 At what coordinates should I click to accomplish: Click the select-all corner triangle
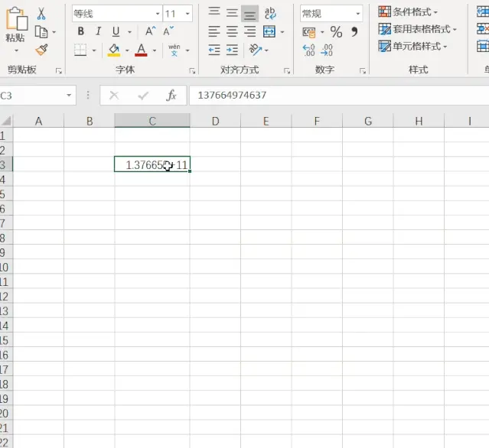pos(6,121)
